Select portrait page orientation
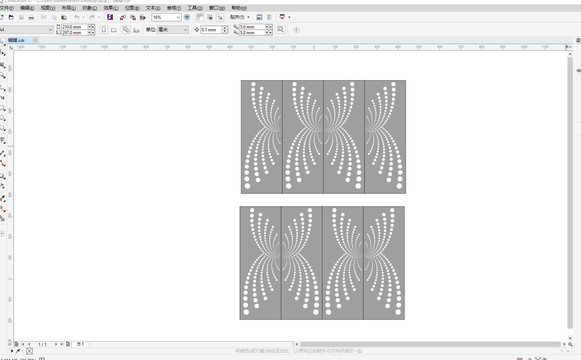The width and height of the screenshot is (581, 360). 104,30
